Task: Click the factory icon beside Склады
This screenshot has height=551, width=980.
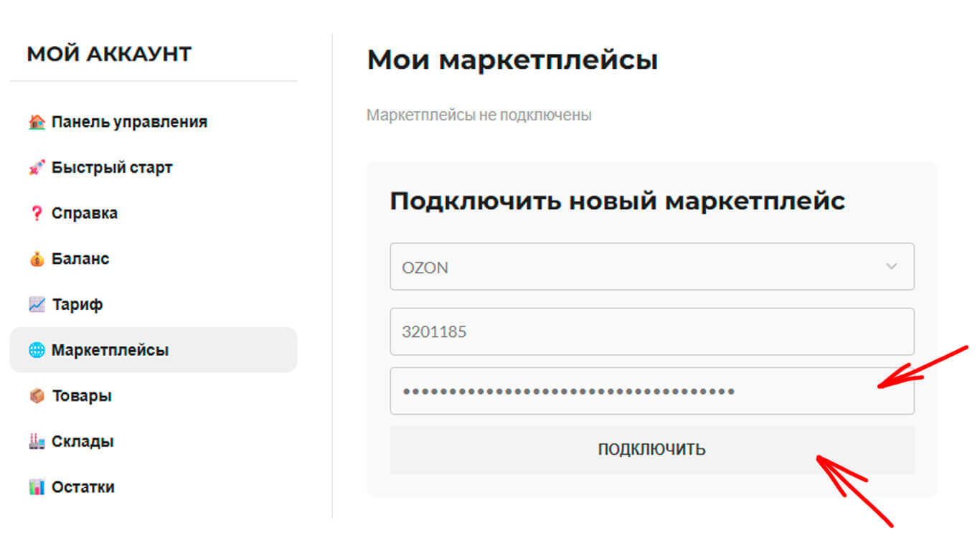Action: pyautogui.click(x=37, y=441)
